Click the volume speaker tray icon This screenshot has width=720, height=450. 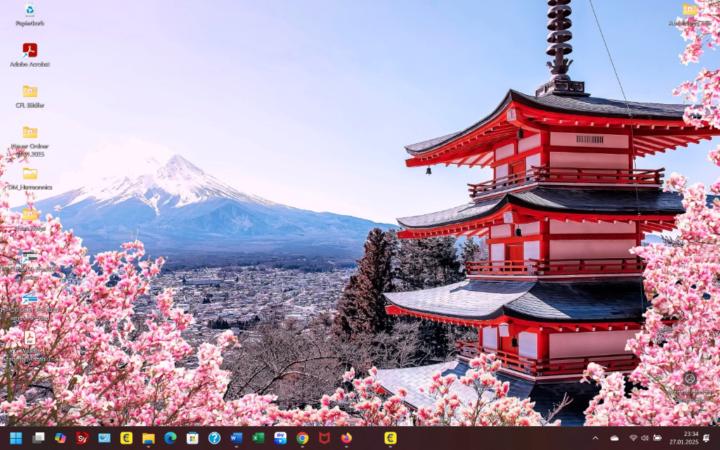click(645, 438)
